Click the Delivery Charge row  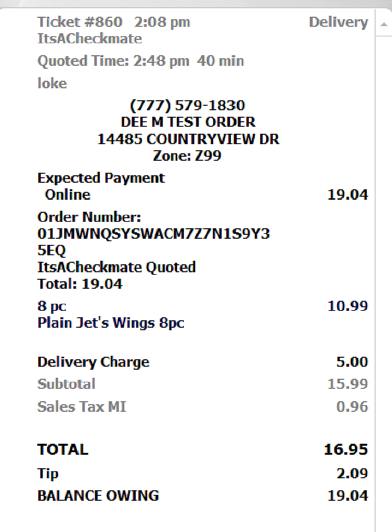203,362
